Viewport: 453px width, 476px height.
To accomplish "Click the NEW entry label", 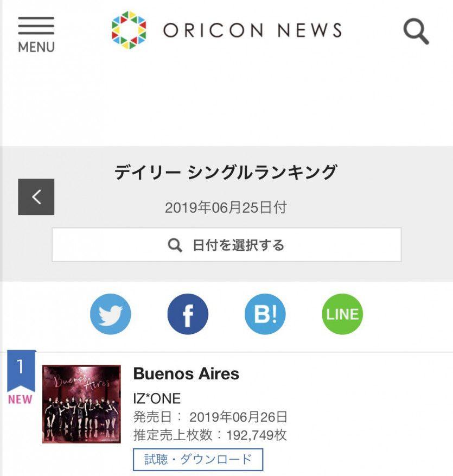I will pos(20,399).
